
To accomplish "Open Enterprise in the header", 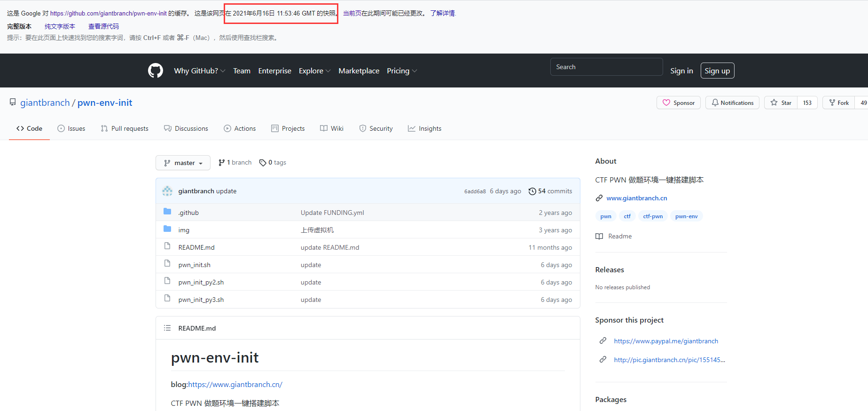I will (x=274, y=71).
